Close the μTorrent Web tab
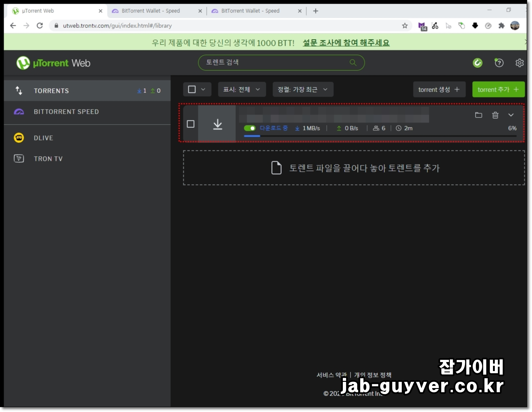This screenshot has width=532, height=412. [100, 11]
